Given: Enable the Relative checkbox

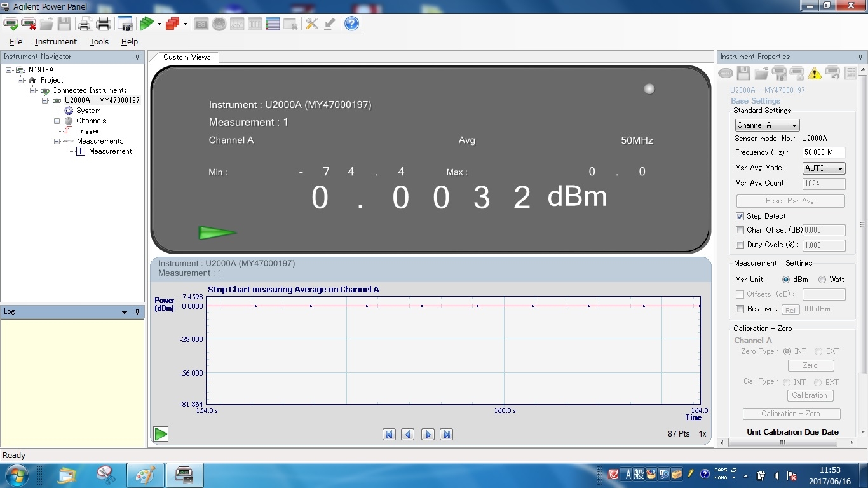Looking at the screenshot, I should coord(740,309).
